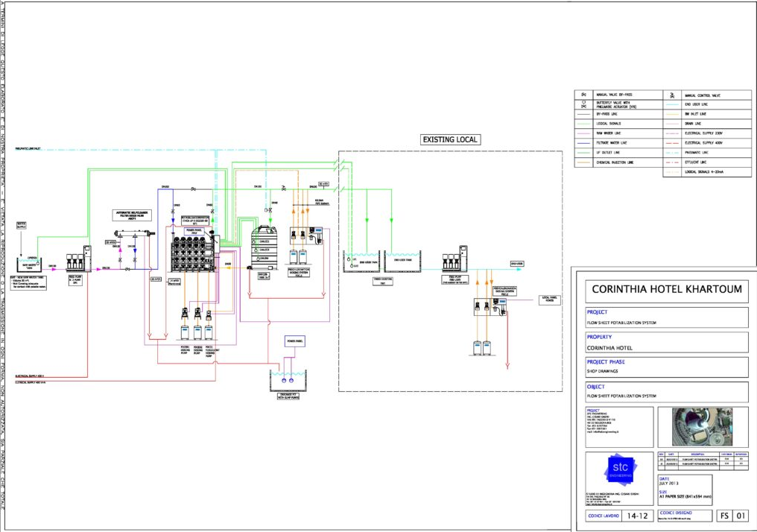This screenshot has width=757, height=532.
Task: Click the CODICE DISEGNO label
Action: point(676,513)
